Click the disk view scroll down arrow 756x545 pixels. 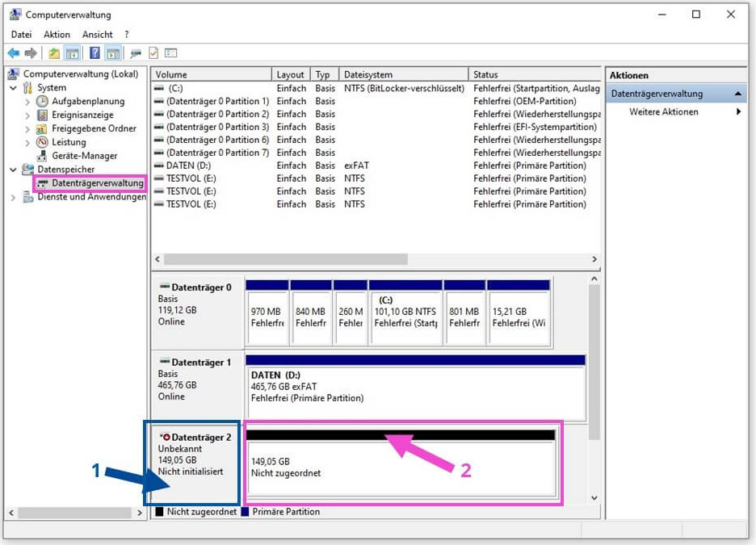(x=594, y=498)
